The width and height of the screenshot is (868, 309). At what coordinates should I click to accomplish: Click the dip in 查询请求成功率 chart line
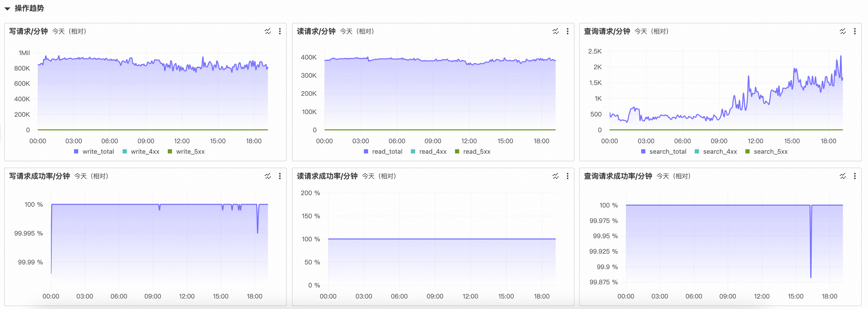tap(811, 269)
